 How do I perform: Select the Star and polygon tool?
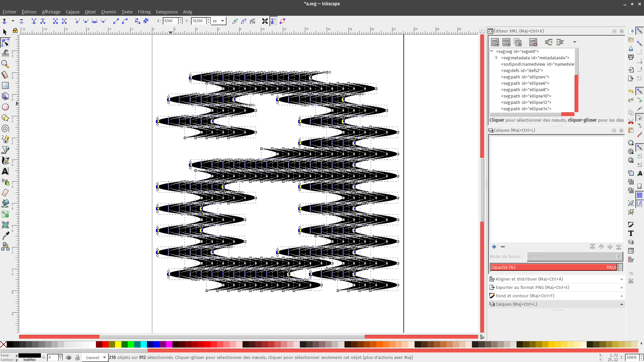pos(5,118)
